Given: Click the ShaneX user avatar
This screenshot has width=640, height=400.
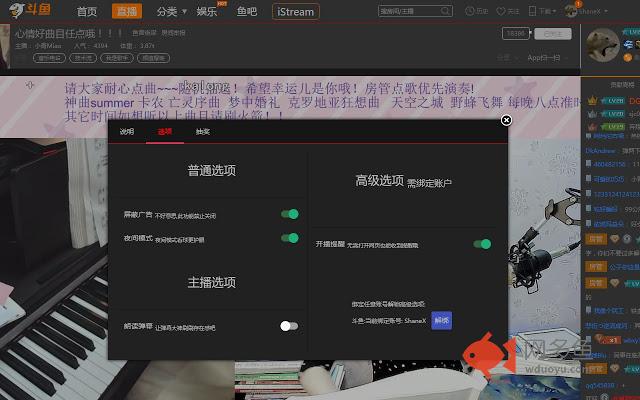Looking at the screenshot, I should 571,11.
